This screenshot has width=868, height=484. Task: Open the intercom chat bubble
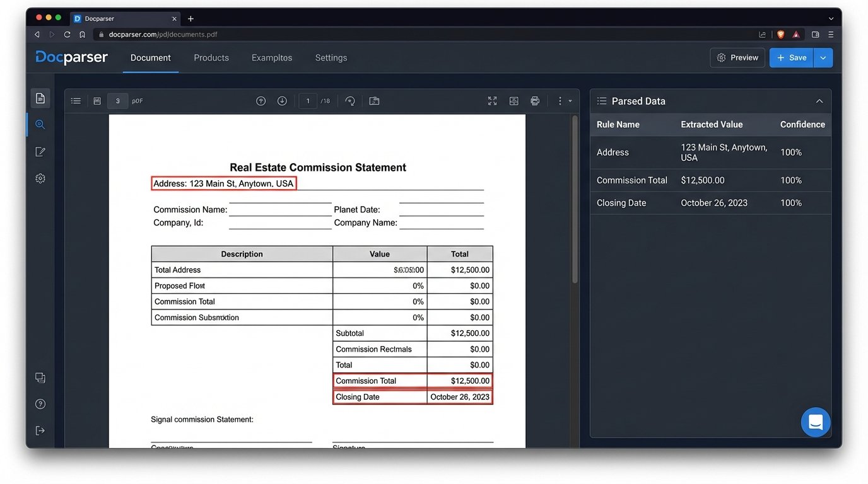(x=816, y=422)
